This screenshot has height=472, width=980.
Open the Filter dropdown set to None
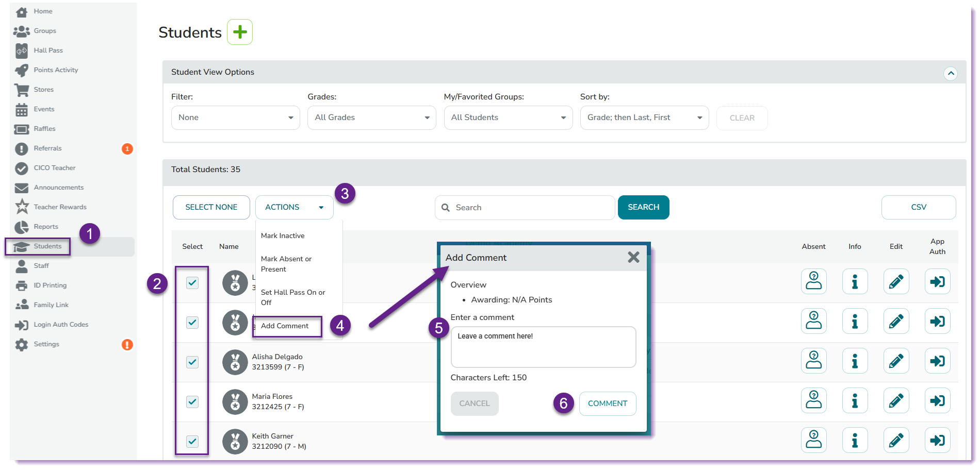click(236, 117)
